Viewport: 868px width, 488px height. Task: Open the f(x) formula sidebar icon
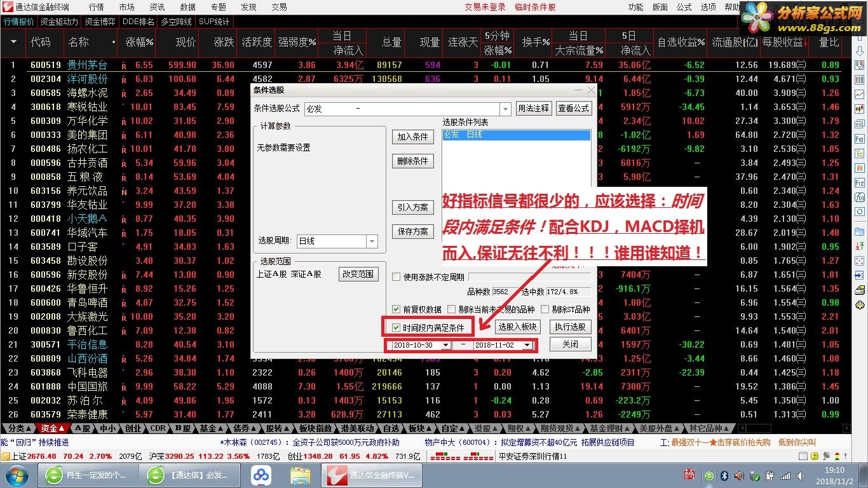pos(859,197)
